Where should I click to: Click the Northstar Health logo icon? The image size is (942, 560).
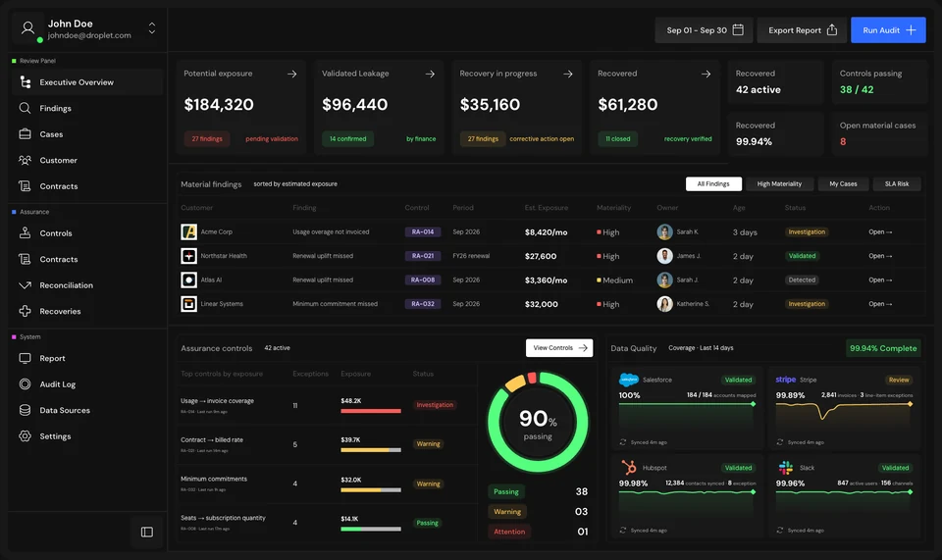[x=188, y=256]
